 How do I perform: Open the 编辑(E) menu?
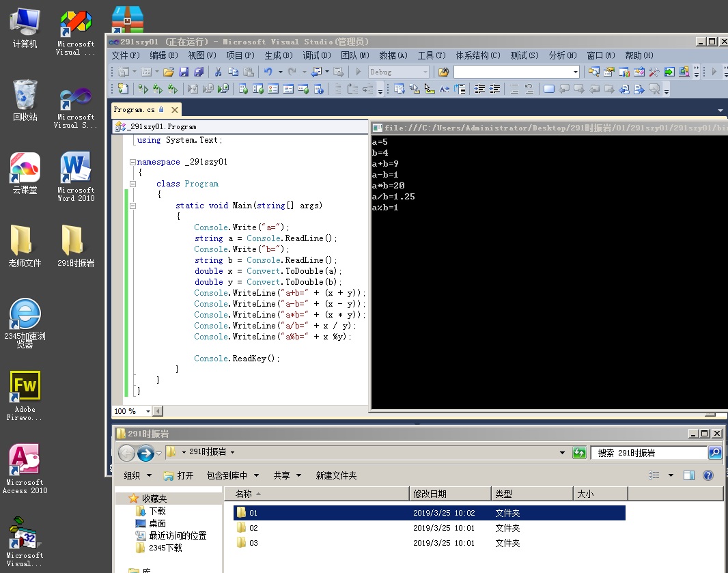[x=163, y=55]
